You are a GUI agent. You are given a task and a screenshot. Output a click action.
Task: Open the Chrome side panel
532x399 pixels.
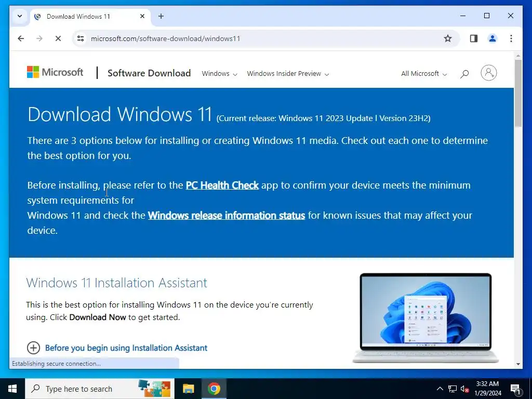(x=474, y=38)
